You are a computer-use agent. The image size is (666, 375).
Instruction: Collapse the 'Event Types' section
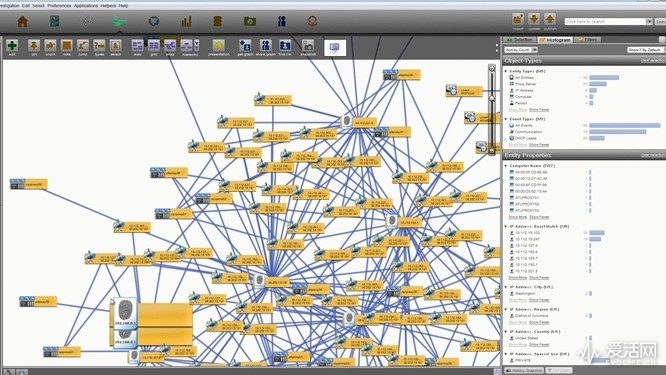[506, 119]
